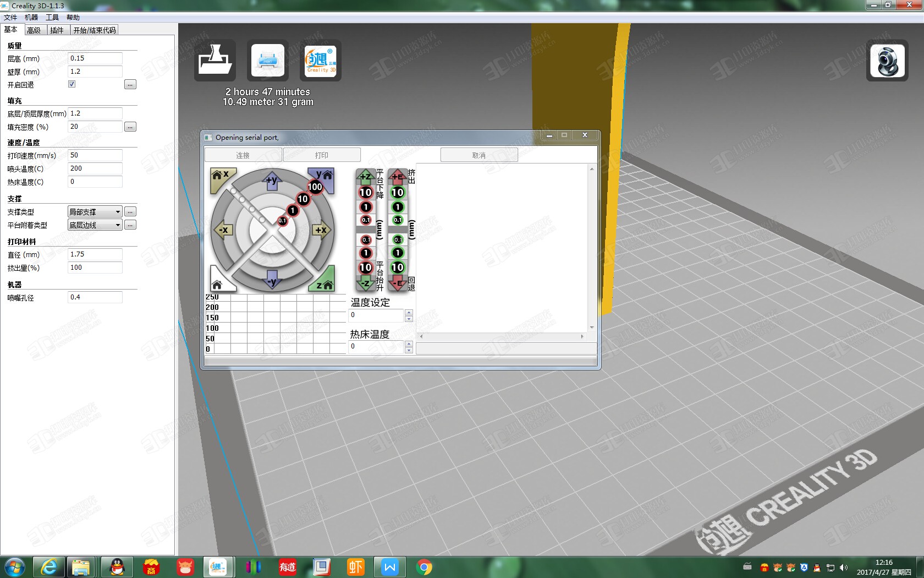Click the 取消 cancel button

479,155
